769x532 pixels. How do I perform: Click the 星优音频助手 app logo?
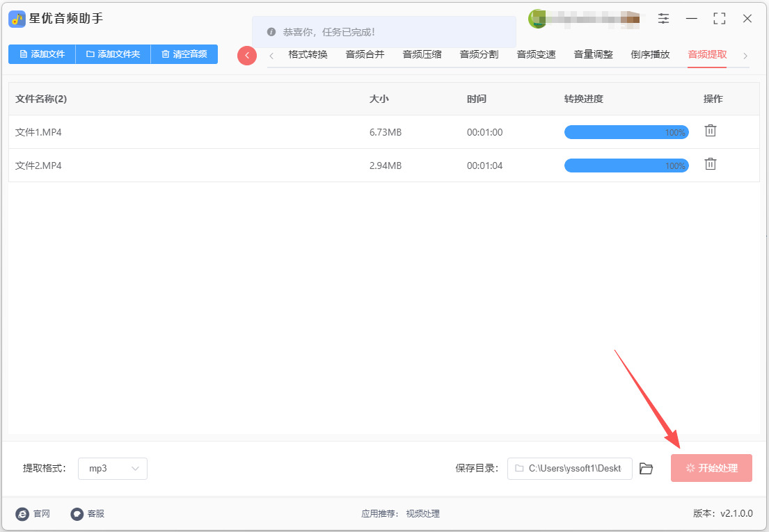[17, 19]
